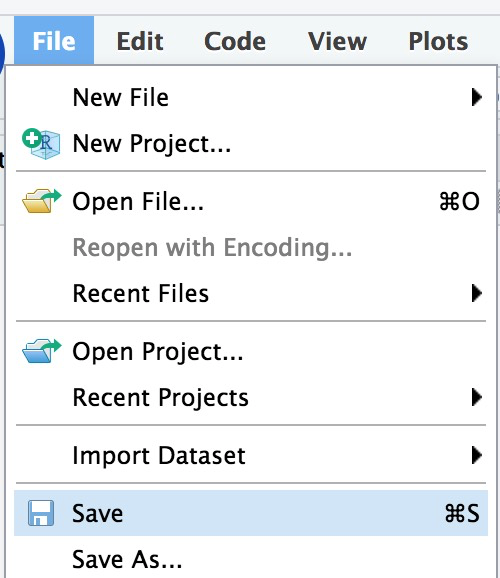
Task: Click the Save menu entry text
Action: pyautogui.click(x=97, y=513)
